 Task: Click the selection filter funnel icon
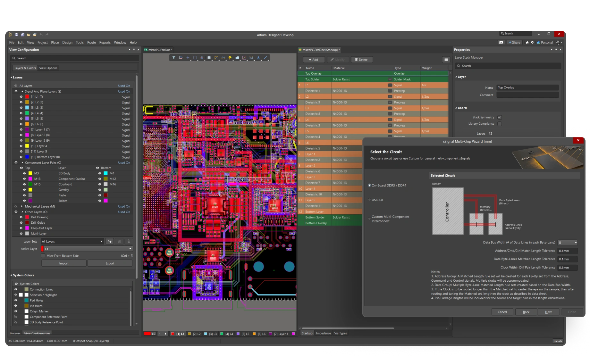(x=173, y=58)
